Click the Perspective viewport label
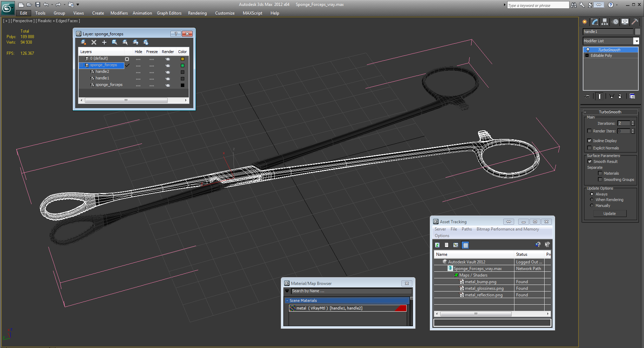The width and height of the screenshot is (644, 348). [x=23, y=21]
